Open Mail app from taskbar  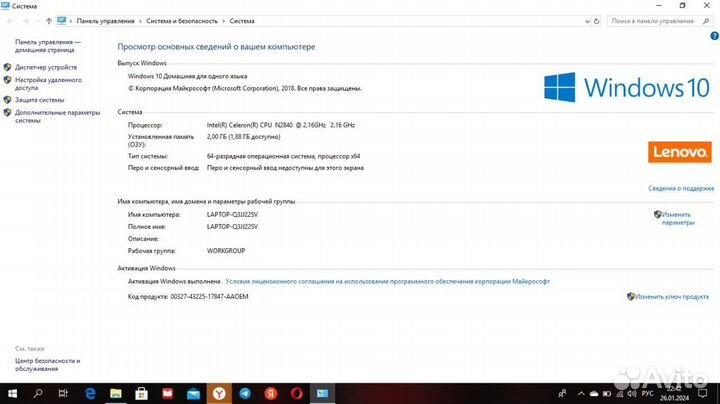click(193, 393)
